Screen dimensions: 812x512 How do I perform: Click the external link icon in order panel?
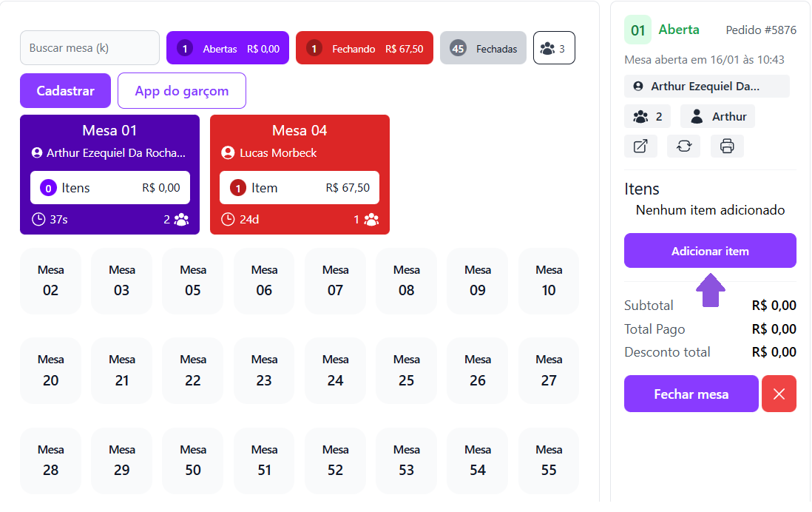(640, 146)
